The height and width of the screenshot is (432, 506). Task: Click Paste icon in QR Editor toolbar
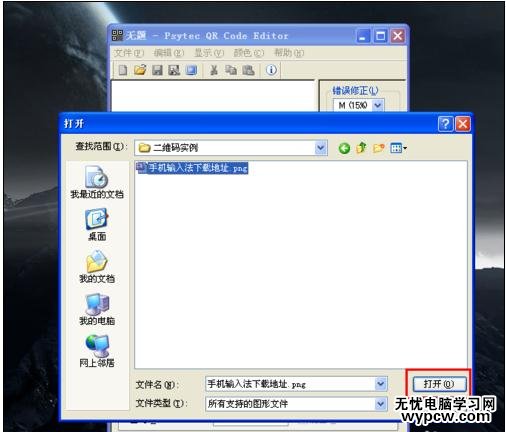click(248, 70)
